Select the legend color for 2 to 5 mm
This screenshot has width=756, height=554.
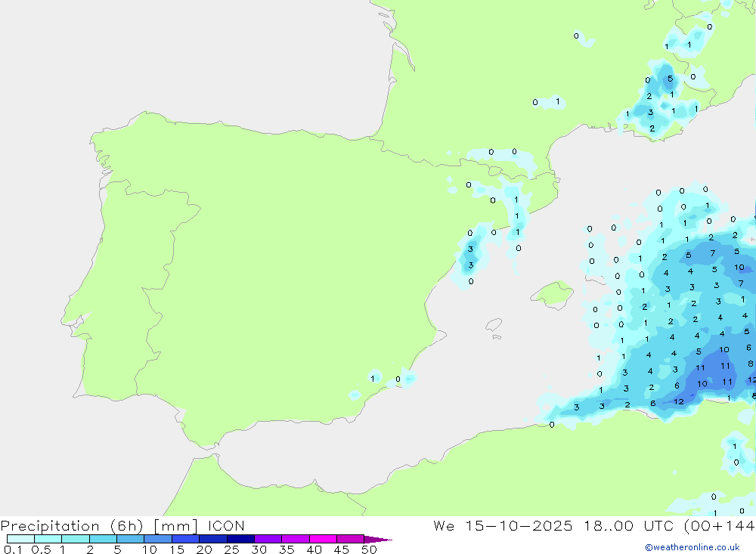point(103,539)
